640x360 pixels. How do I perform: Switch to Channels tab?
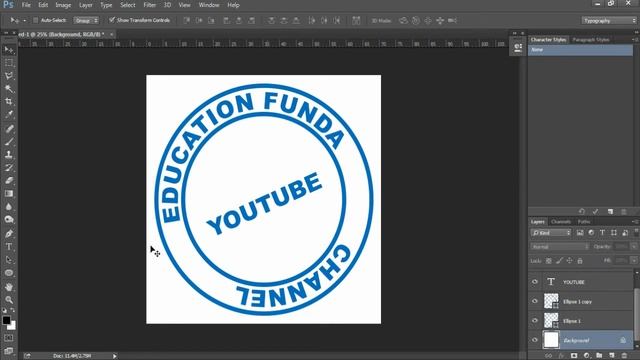point(560,222)
